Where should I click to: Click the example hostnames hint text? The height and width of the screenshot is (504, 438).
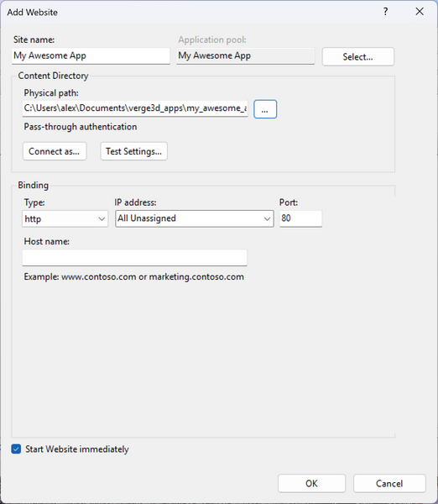coord(134,276)
